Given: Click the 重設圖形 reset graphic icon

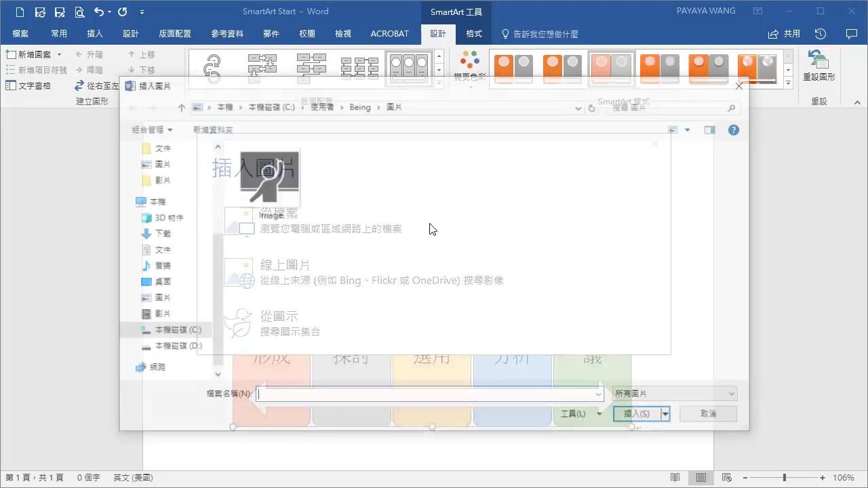Looking at the screenshot, I should click(x=818, y=59).
